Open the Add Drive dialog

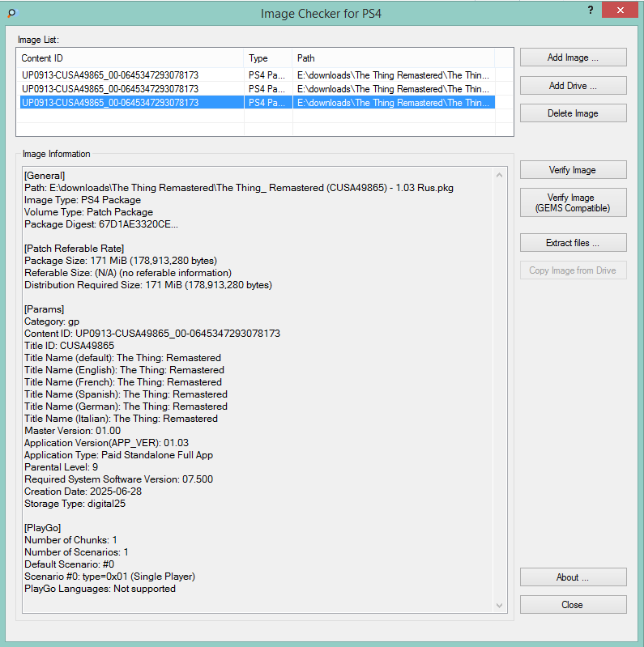[573, 85]
